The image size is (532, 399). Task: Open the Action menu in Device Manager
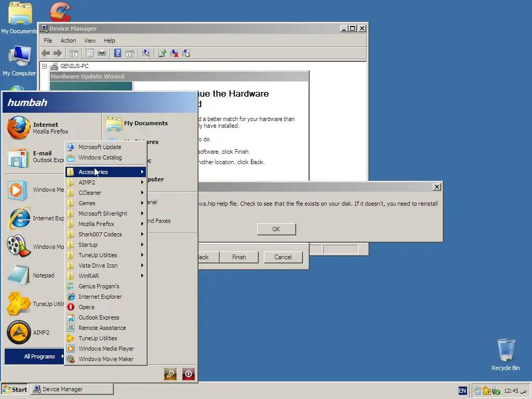tap(68, 41)
